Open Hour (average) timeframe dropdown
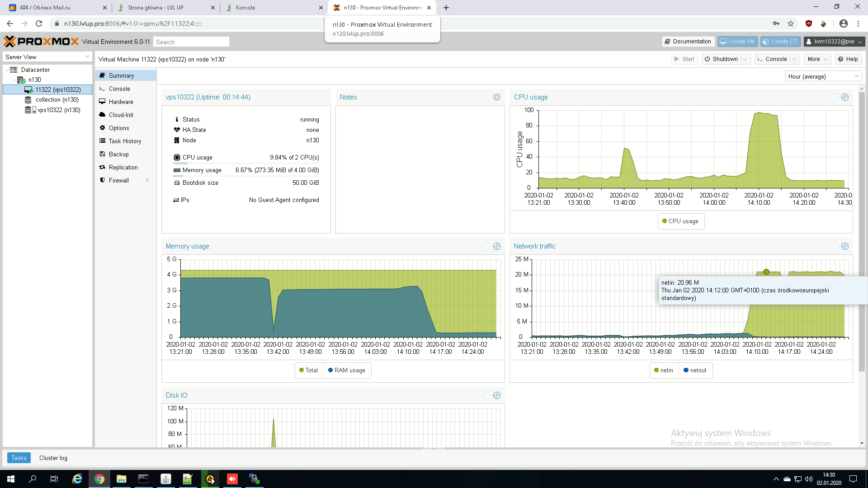This screenshot has width=868, height=488. click(x=823, y=76)
